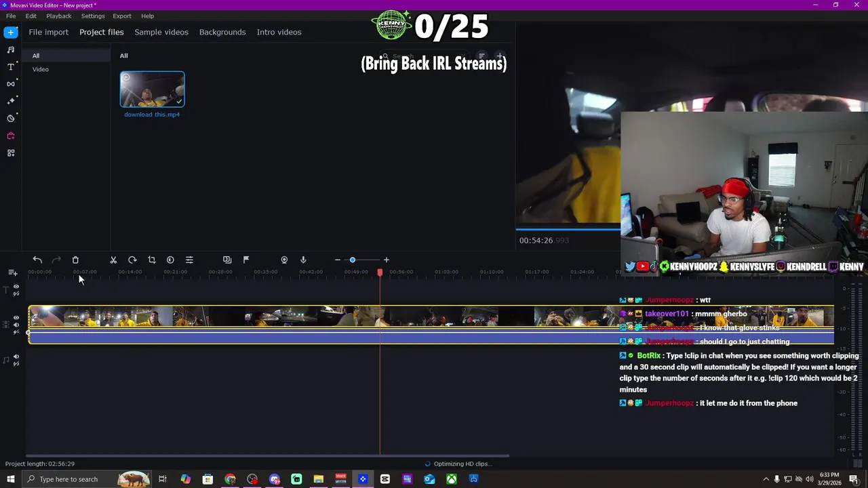This screenshot has width=868, height=488.
Task: Switch to the Intro videos tab
Action: [279, 32]
